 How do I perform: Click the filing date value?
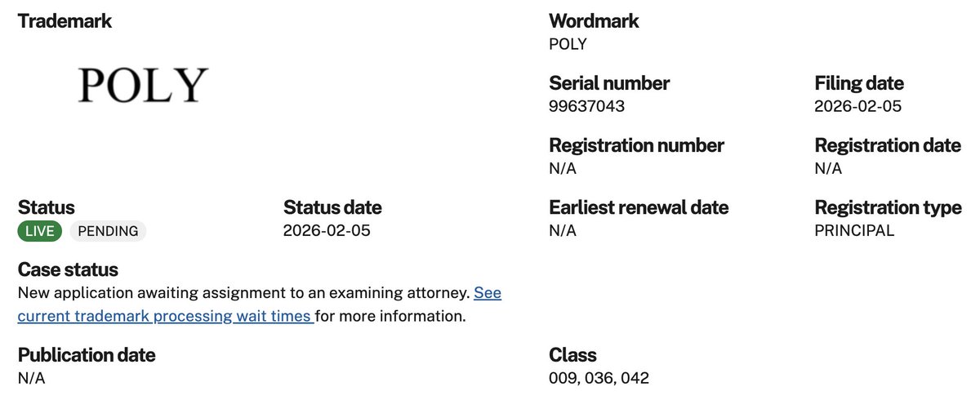pos(857,106)
